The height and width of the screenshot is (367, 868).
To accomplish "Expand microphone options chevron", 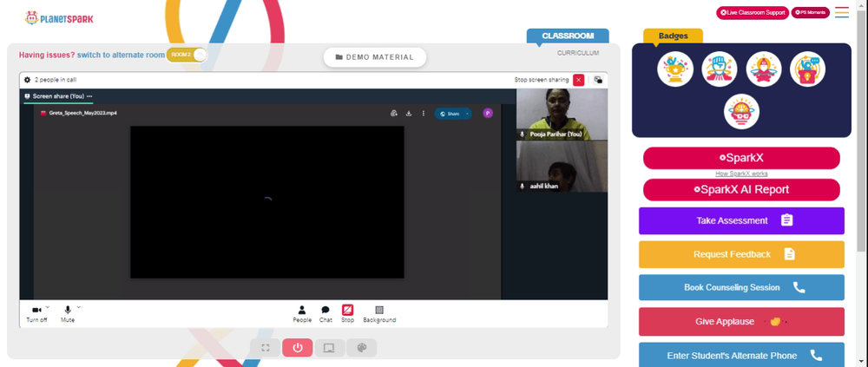I will pyautogui.click(x=79, y=306).
